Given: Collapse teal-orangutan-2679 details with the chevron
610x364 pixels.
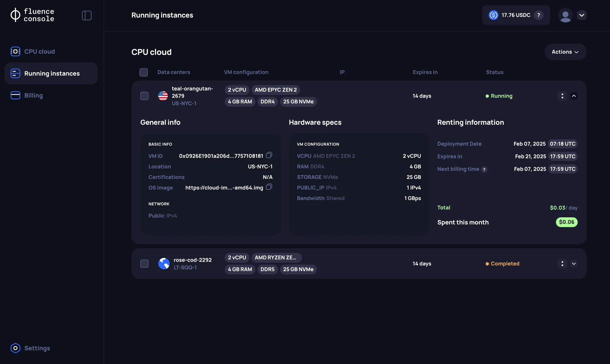Looking at the screenshot, I should pos(574,96).
